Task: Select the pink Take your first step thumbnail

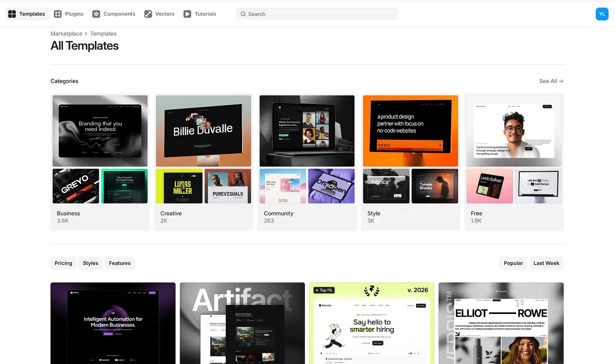Action: click(283, 186)
